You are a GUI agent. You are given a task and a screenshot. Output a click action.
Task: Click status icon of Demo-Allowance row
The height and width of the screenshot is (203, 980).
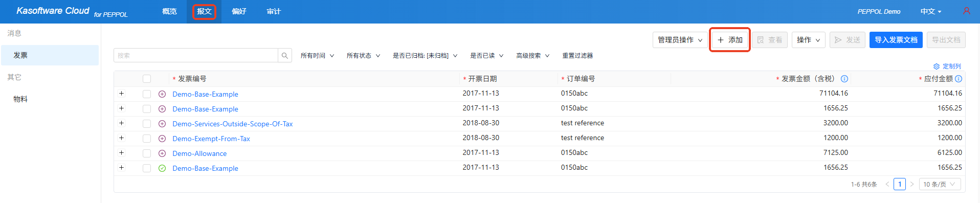click(x=162, y=153)
